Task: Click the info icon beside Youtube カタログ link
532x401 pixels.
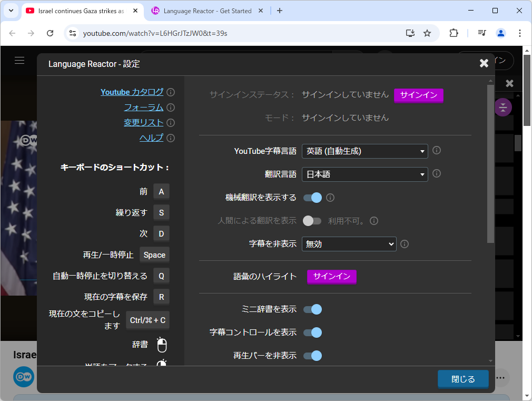Action: pos(171,92)
